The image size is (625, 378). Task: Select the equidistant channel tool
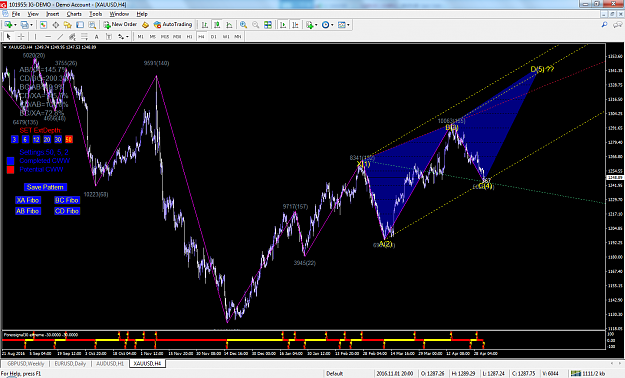(x=72, y=37)
